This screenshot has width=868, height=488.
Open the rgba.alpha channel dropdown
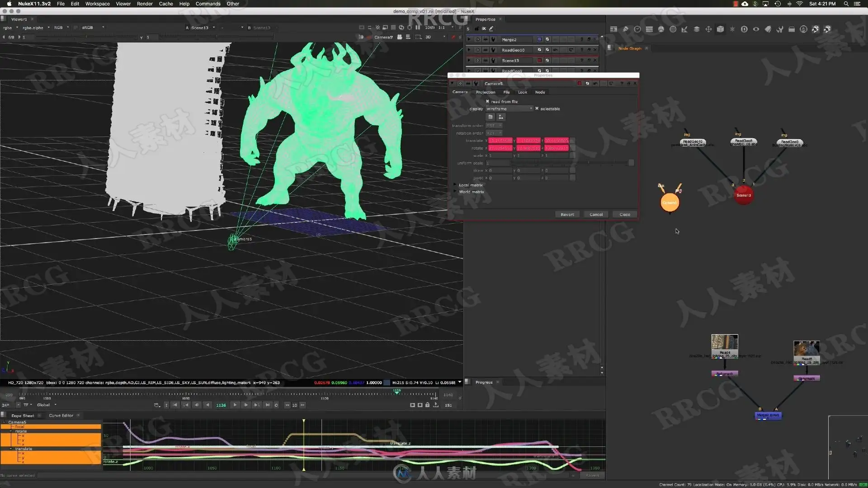[36, 28]
